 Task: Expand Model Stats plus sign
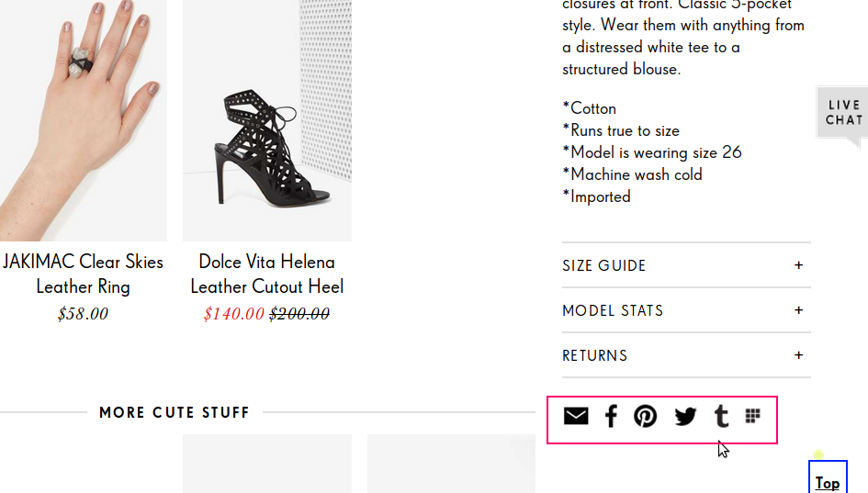tap(798, 310)
